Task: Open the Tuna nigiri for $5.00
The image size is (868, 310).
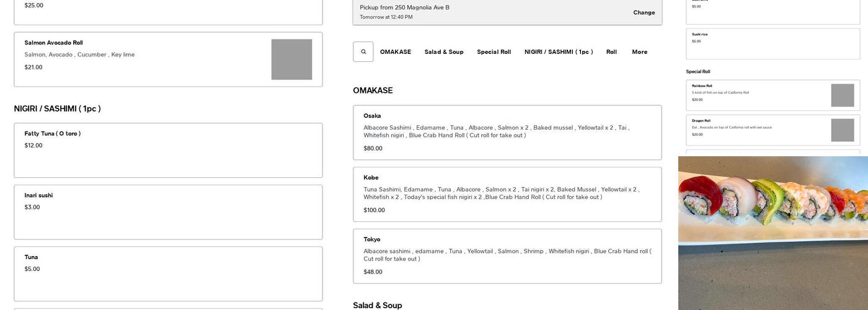Action: (x=168, y=273)
